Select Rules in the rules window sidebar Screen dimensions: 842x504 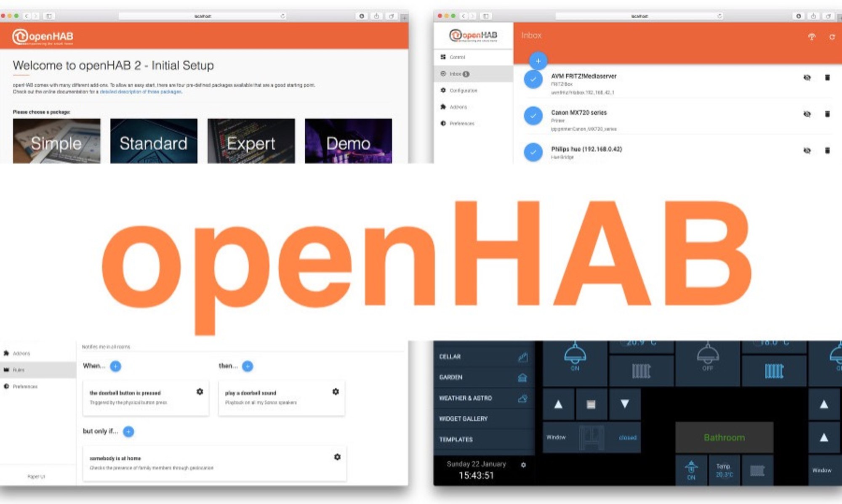(38, 370)
